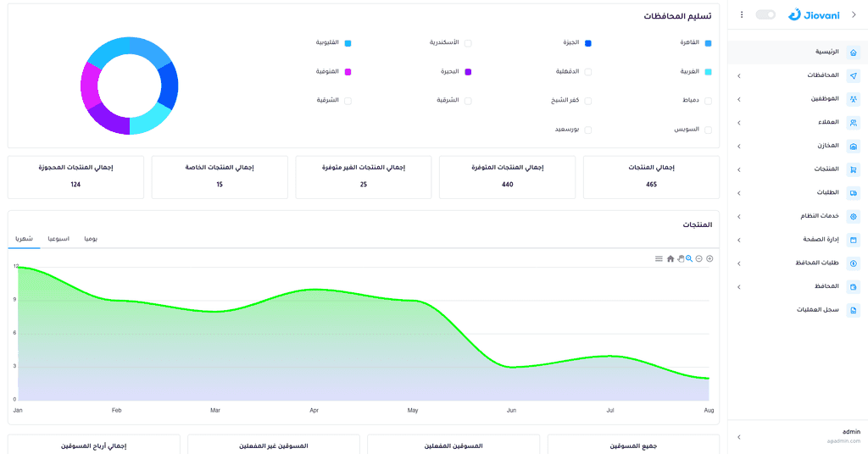The height and width of the screenshot is (454, 868).
Task: Open the chart hamburger export menu
Action: [659, 259]
